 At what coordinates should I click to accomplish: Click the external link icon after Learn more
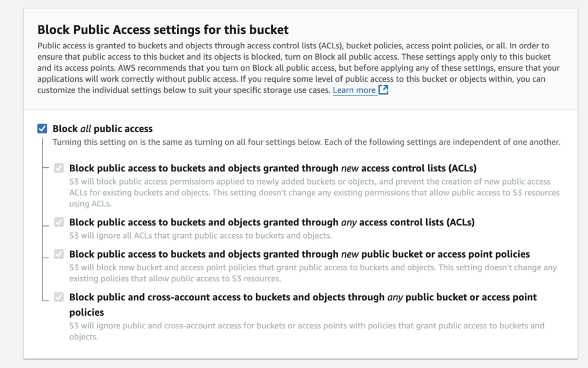(384, 90)
